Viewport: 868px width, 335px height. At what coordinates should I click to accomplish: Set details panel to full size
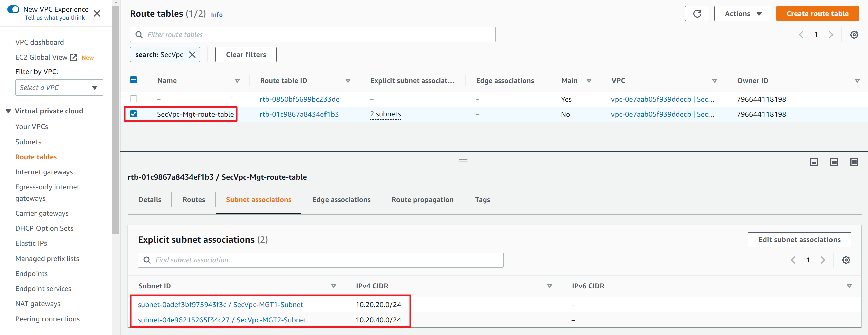[x=854, y=162]
